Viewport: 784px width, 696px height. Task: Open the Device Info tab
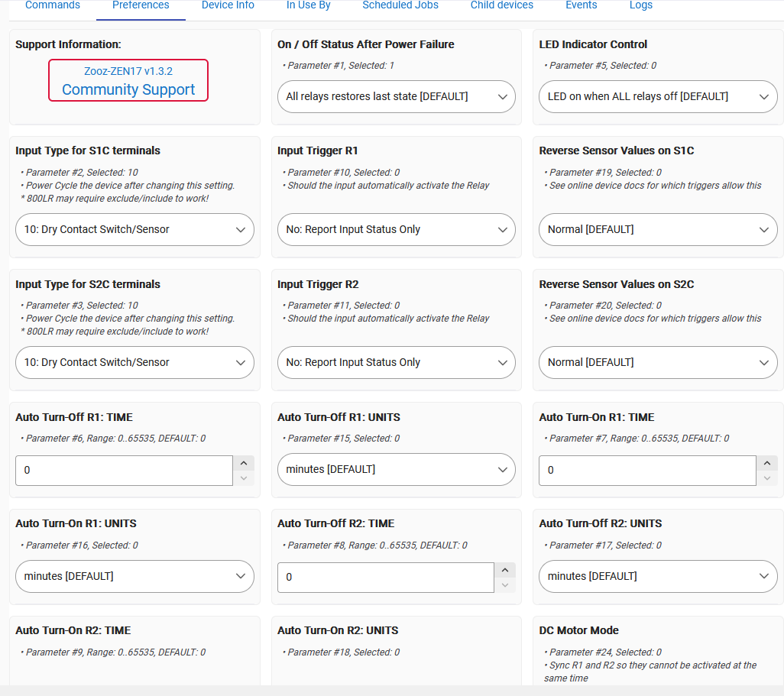click(228, 5)
